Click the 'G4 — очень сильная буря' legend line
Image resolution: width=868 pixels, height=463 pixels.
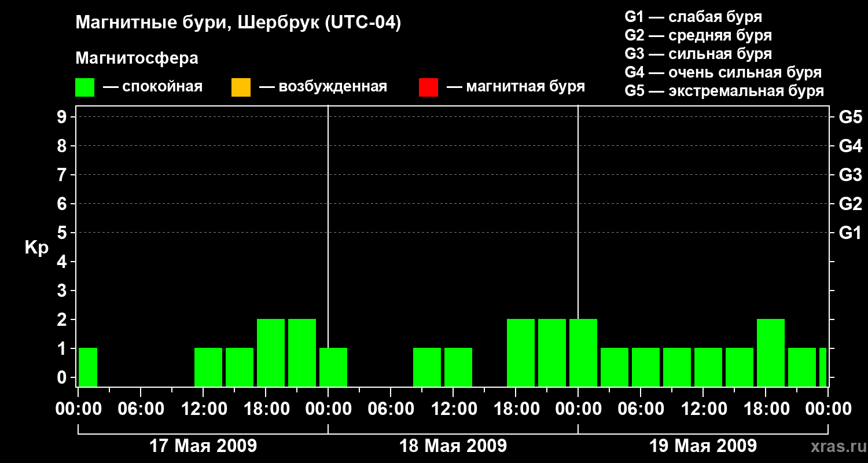723,72
